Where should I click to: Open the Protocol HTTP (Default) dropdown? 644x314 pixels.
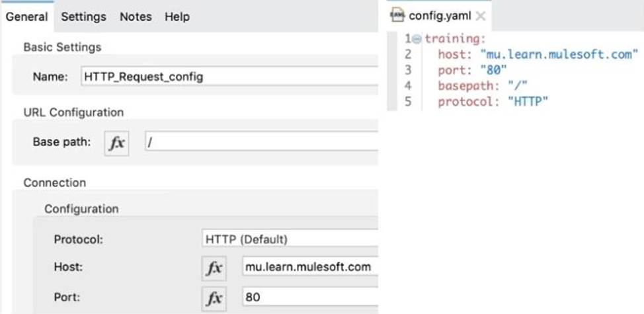[290, 239]
